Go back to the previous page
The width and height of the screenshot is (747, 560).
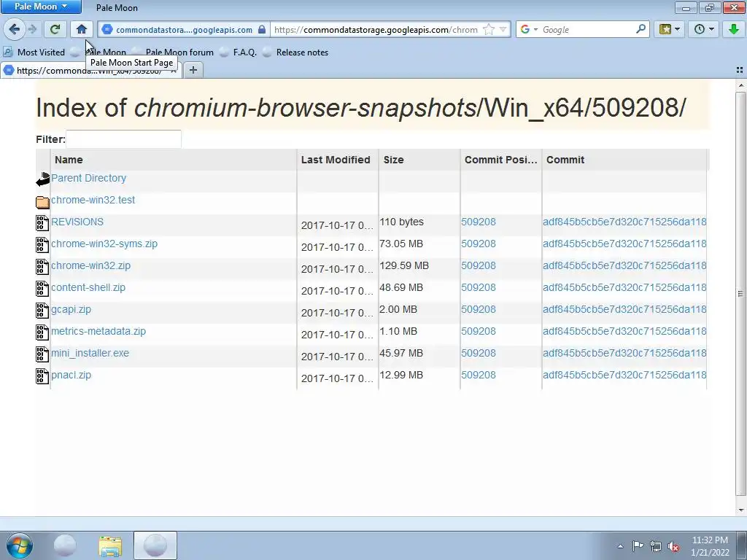(14, 29)
